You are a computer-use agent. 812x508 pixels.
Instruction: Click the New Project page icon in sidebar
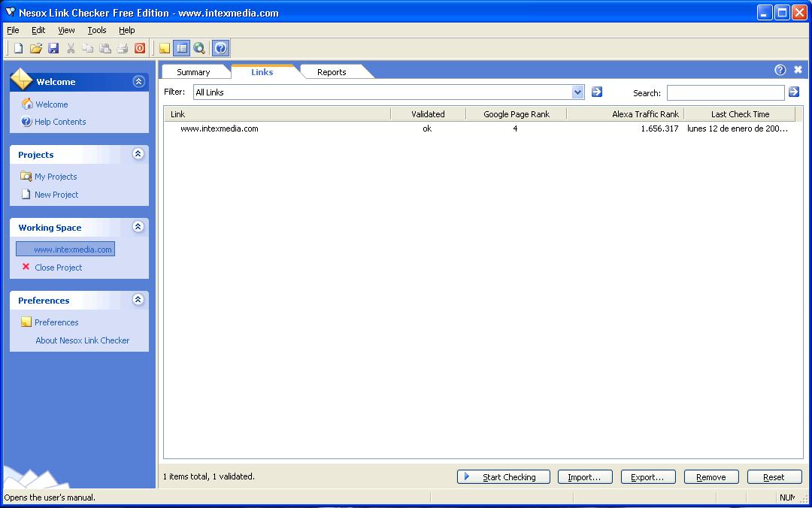point(26,194)
